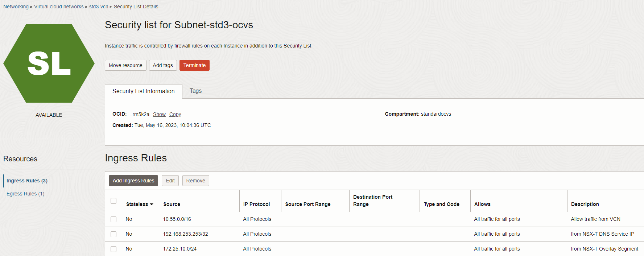Open Virtual cloud networks breadcrumb link

pyautogui.click(x=59, y=7)
